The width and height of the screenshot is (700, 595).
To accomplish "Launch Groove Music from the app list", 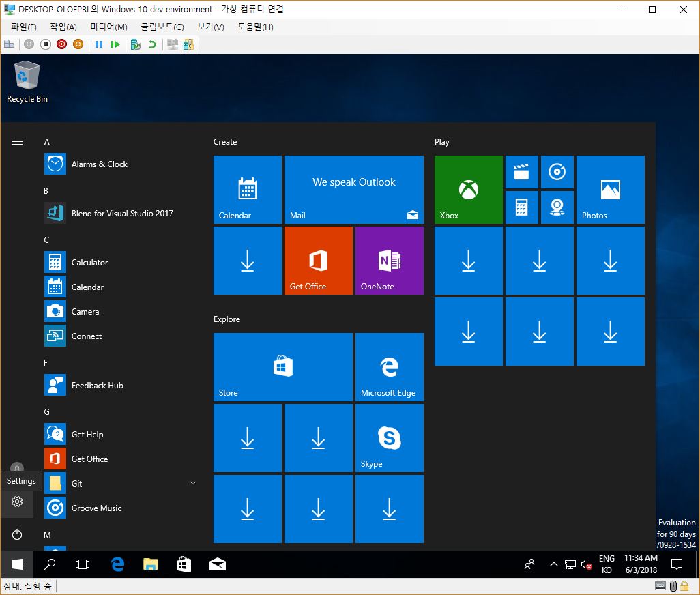I will tap(121, 508).
